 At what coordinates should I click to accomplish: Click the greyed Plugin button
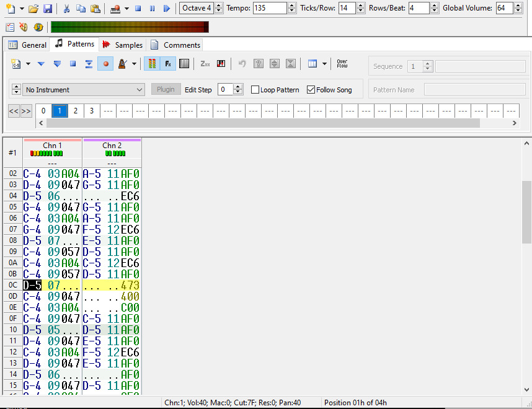pos(166,89)
